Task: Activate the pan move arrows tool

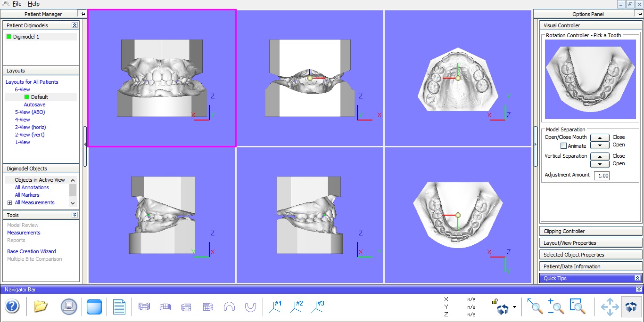Action: click(610, 307)
